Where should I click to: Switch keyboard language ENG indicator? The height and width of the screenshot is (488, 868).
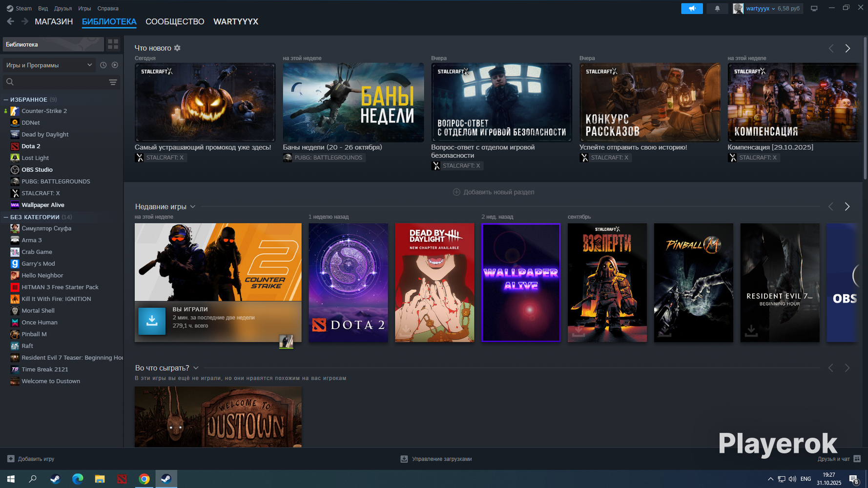[x=806, y=479]
